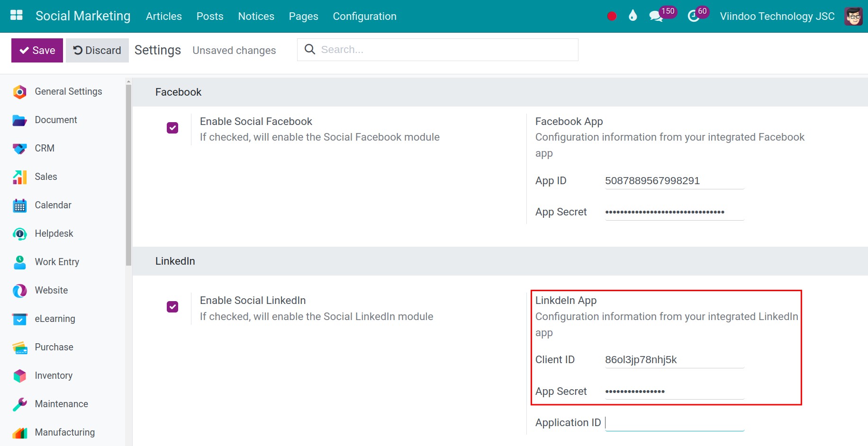
Task: Click the water drop icon in navbar
Action: click(x=633, y=16)
